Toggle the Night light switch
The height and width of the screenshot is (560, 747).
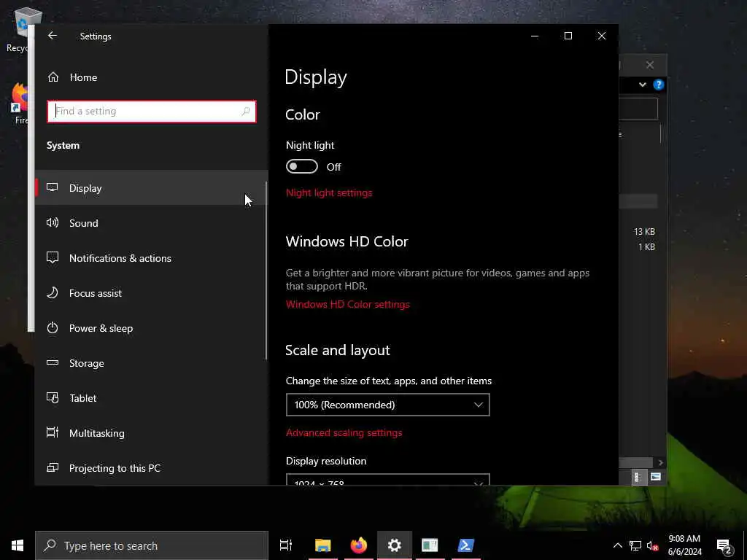coord(301,167)
